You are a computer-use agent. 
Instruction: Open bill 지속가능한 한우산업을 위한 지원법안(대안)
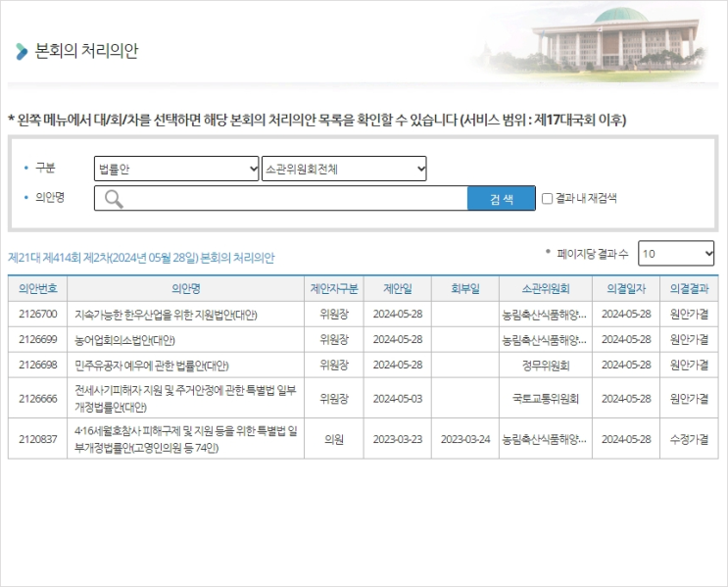[x=166, y=315]
